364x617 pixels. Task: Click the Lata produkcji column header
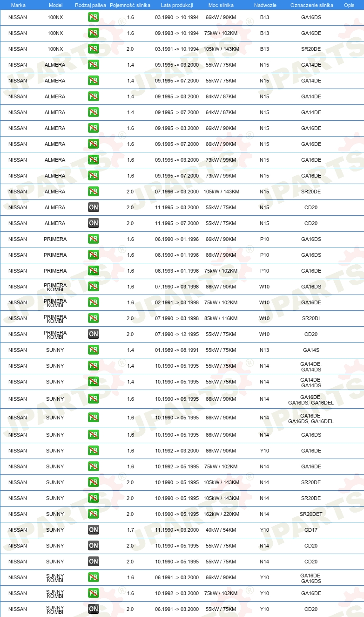(177, 5)
